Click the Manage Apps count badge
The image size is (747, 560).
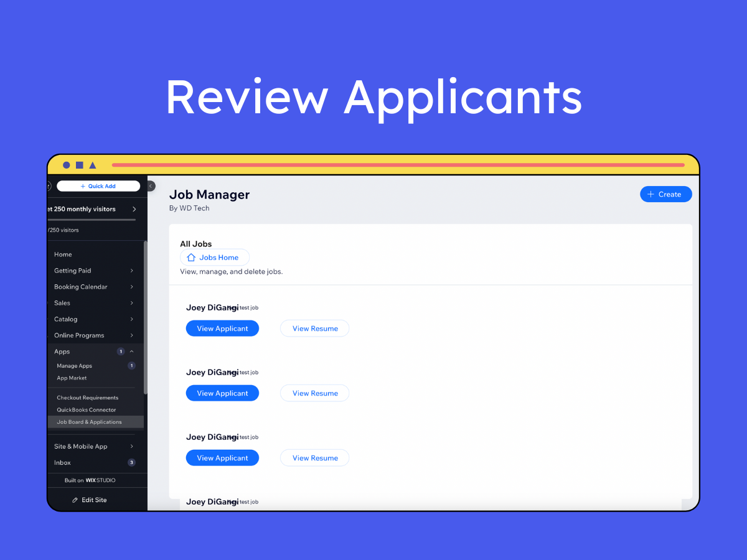pyautogui.click(x=131, y=366)
